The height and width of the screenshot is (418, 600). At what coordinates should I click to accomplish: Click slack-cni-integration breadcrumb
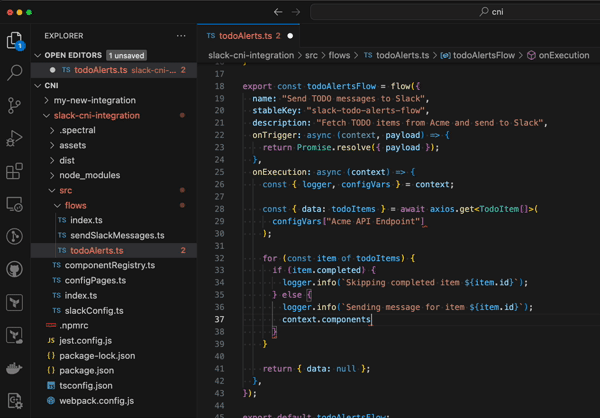[251, 56]
